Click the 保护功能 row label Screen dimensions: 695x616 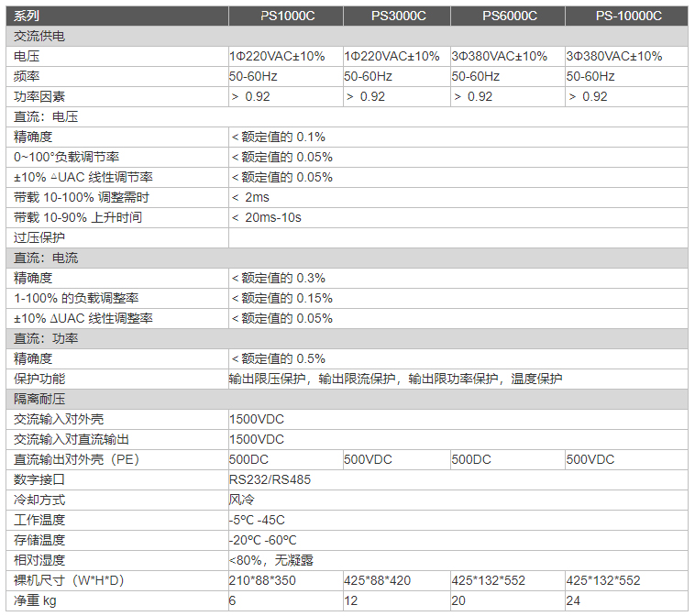tap(39, 379)
